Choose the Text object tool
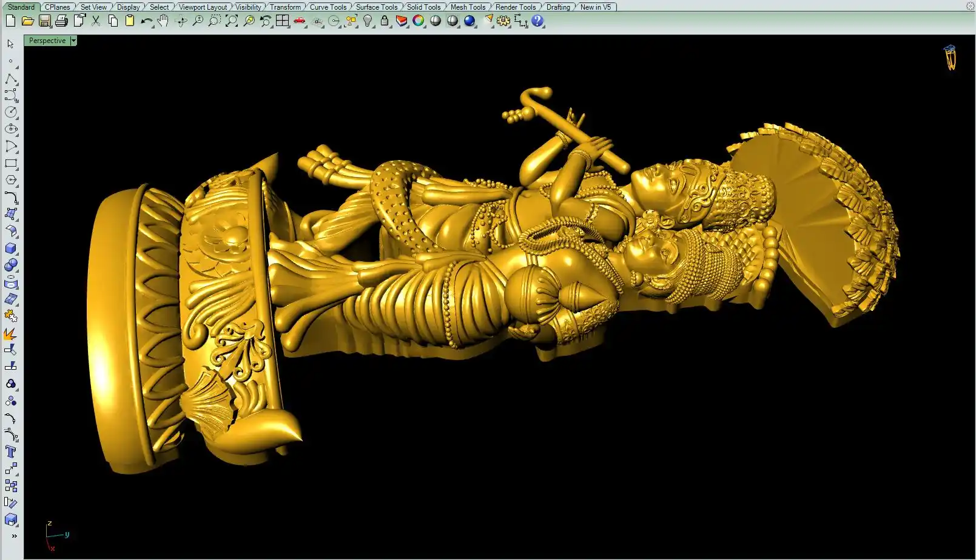Screen dimensions: 976x560 click(10, 452)
